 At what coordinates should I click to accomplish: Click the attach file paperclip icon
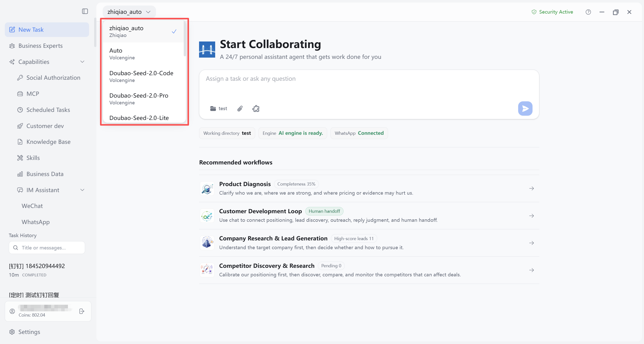point(240,108)
